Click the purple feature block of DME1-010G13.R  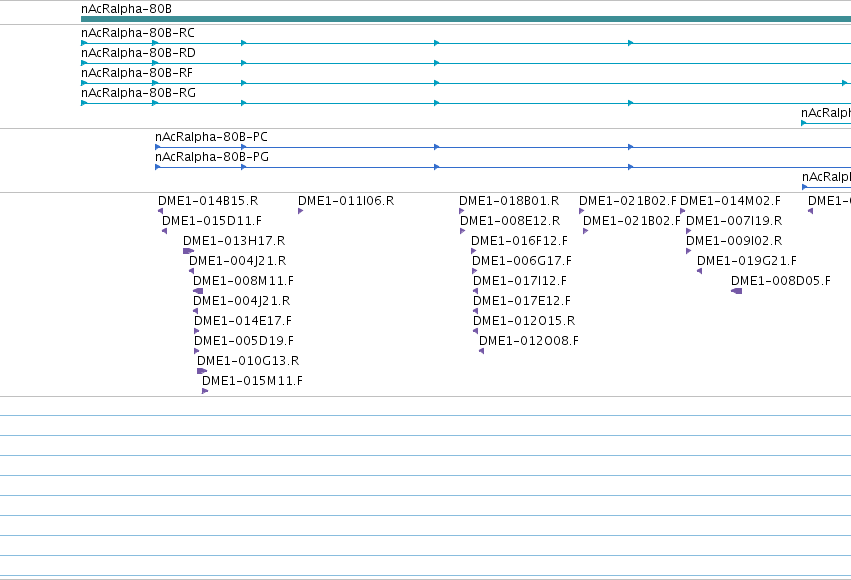click(202, 371)
